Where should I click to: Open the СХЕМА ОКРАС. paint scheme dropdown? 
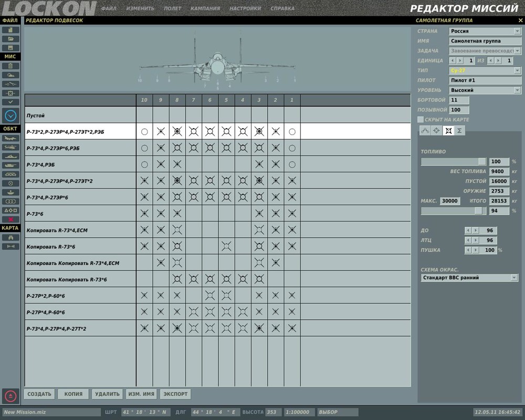514,278
